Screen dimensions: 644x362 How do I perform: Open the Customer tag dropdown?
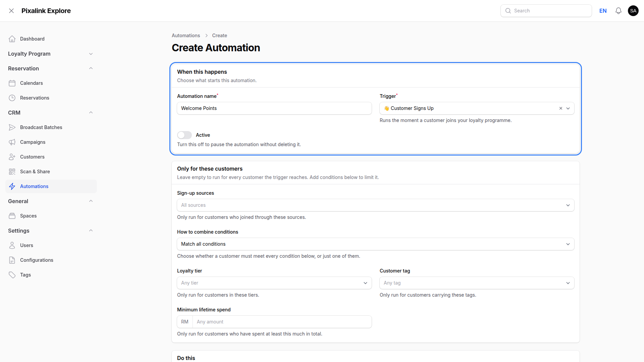(x=477, y=283)
